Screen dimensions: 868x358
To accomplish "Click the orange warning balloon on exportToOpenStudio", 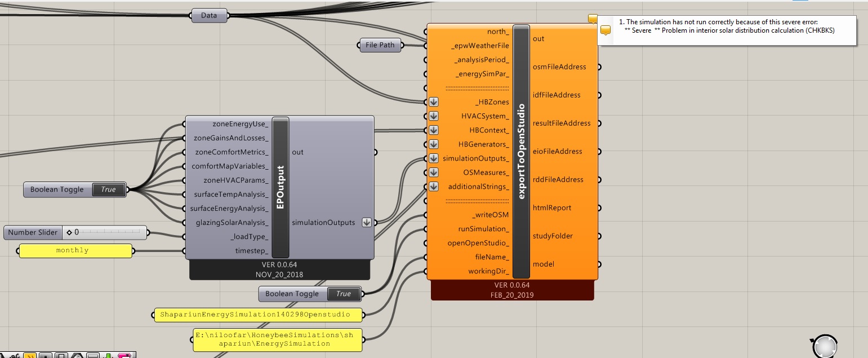I will [592, 19].
